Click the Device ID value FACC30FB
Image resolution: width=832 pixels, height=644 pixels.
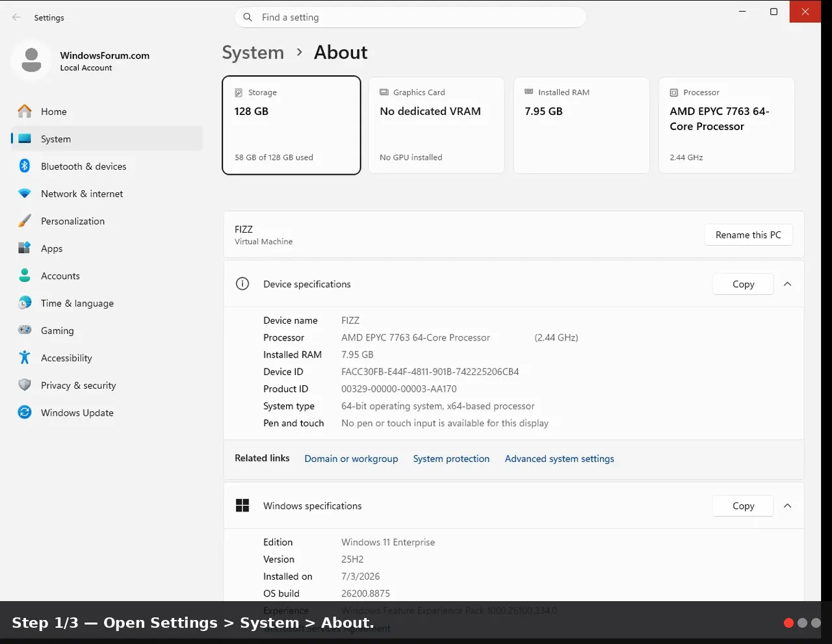click(x=430, y=372)
